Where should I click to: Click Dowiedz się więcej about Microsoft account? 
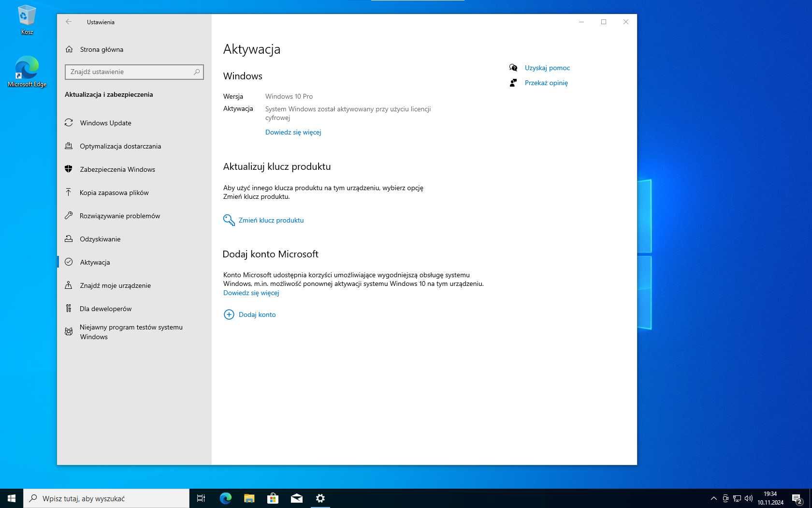point(251,293)
